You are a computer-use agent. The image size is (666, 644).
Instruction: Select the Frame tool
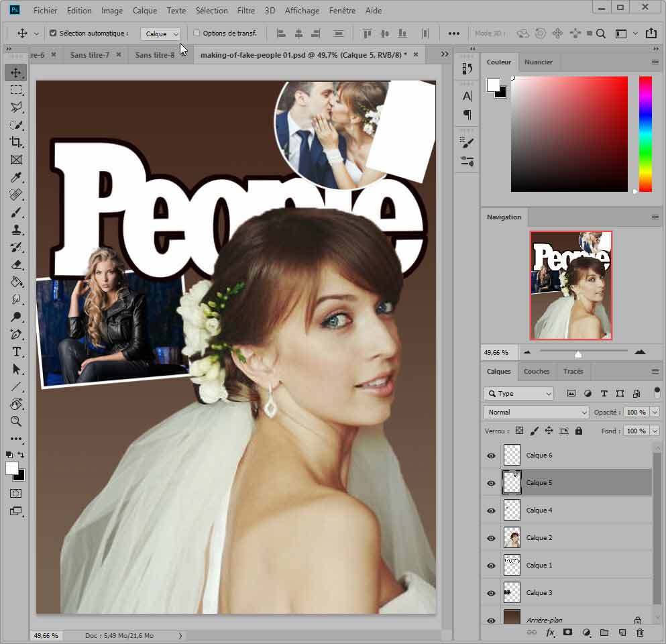pyautogui.click(x=16, y=160)
